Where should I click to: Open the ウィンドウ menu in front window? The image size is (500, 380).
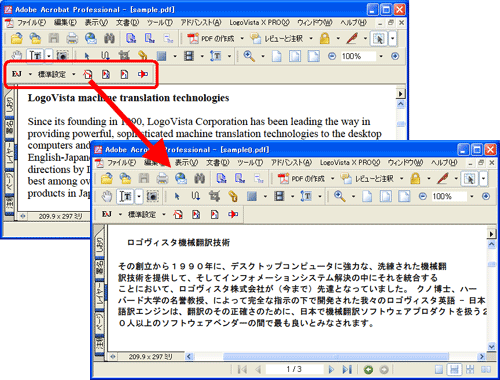pos(405,163)
